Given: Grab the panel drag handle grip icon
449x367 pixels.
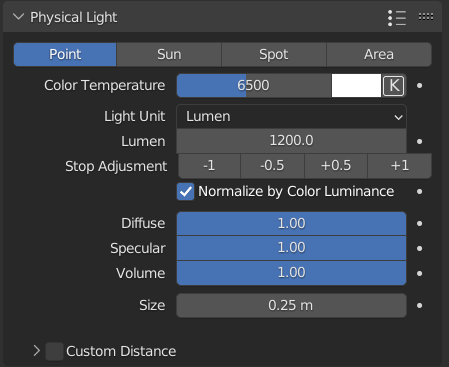Looking at the screenshot, I should tap(426, 17).
